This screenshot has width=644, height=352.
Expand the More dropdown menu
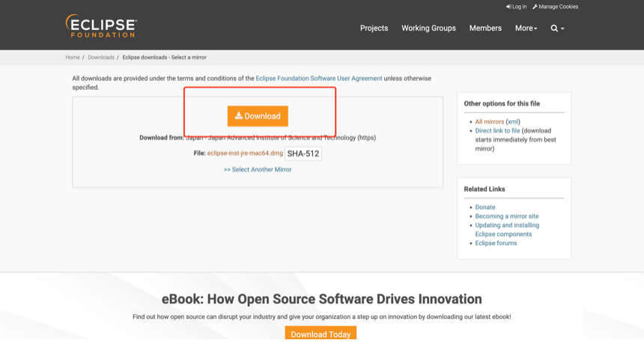(x=526, y=28)
